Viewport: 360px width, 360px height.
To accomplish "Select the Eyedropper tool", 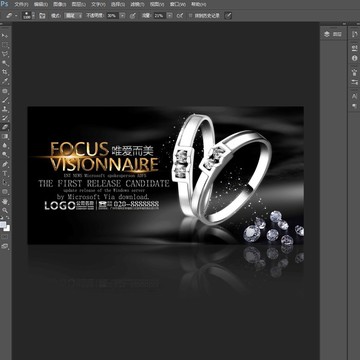I will tap(5, 81).
